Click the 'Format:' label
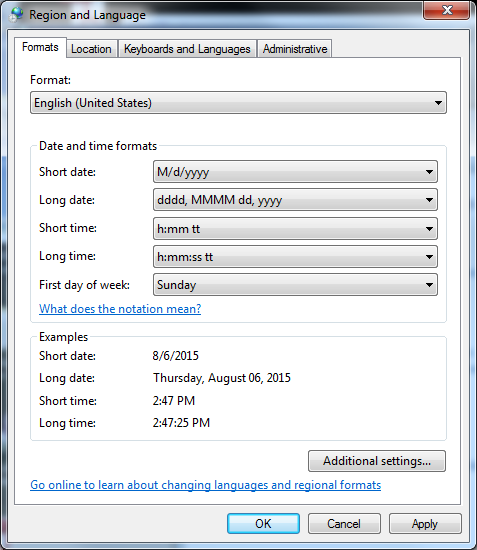 click(51, 80)
